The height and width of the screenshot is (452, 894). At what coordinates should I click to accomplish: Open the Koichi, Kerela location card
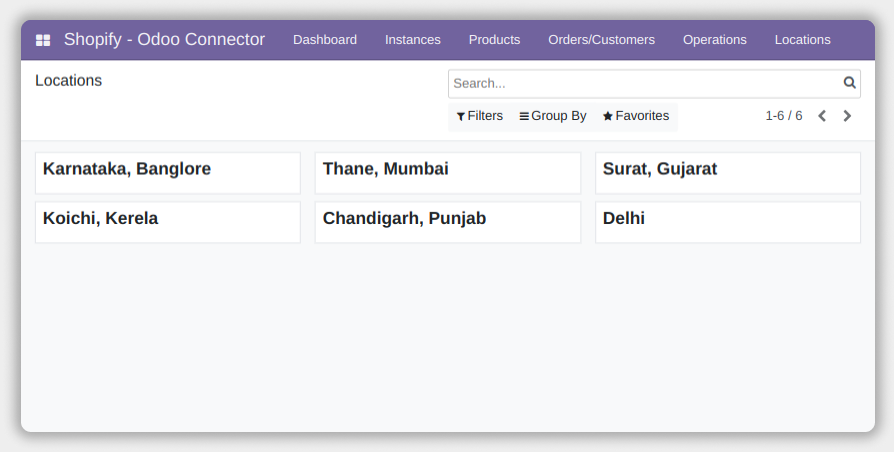[168, 222]
